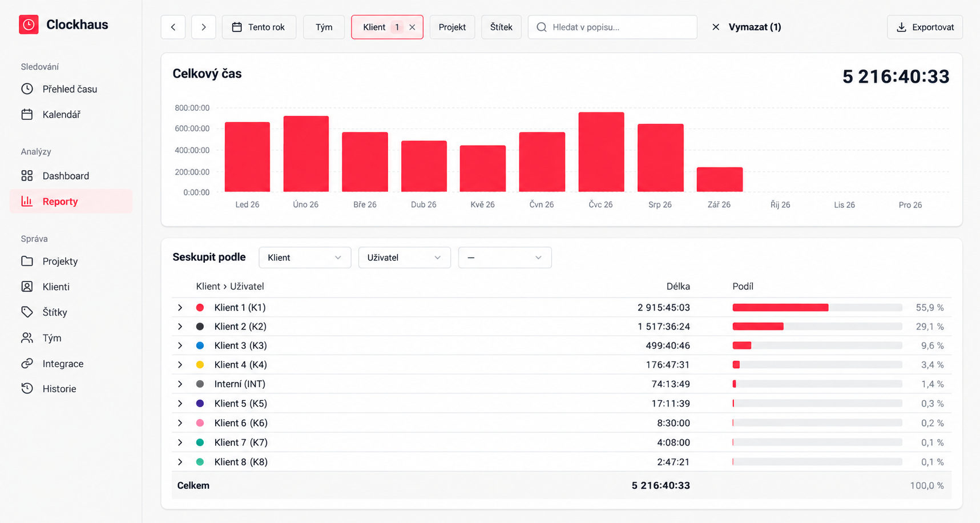Open Kalendář in the sidebar
The image size is (980, 523).
point(71,114)
